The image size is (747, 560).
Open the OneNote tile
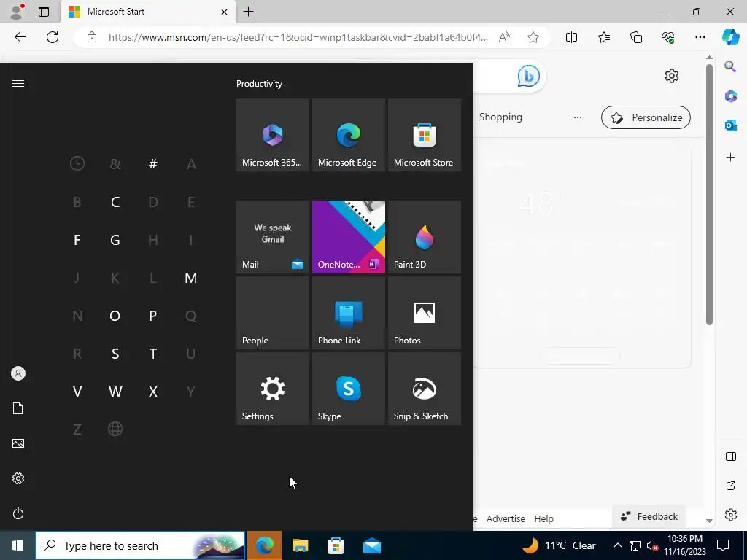348,237
